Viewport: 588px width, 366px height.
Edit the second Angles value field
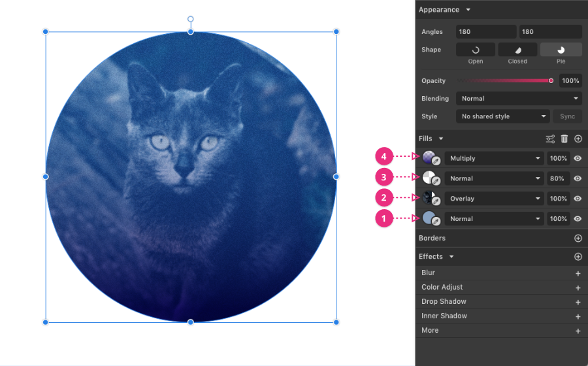[551, 32]
